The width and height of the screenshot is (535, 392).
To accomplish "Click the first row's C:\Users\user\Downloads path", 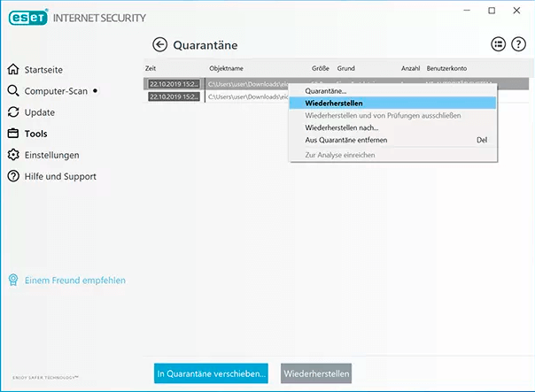I will click(x=248, y=84).
